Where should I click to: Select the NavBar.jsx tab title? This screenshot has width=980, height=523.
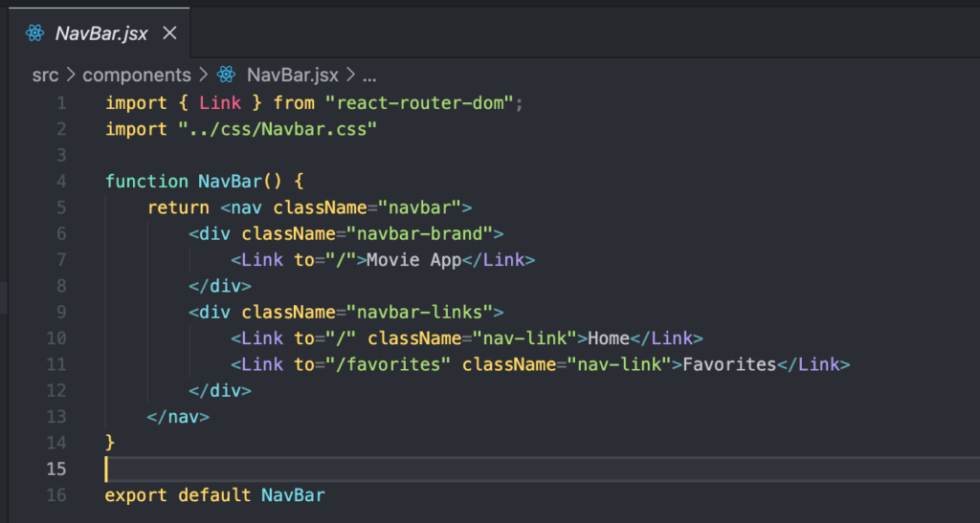tap(101, 33)
